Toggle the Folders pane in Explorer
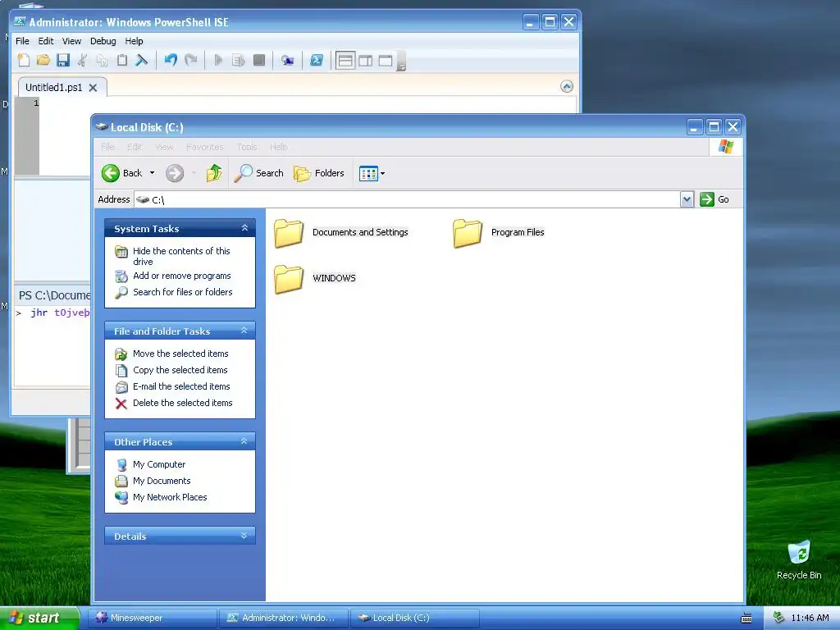Image resolution: width=840 pixels, height=630 pixels. pos(319,173)
